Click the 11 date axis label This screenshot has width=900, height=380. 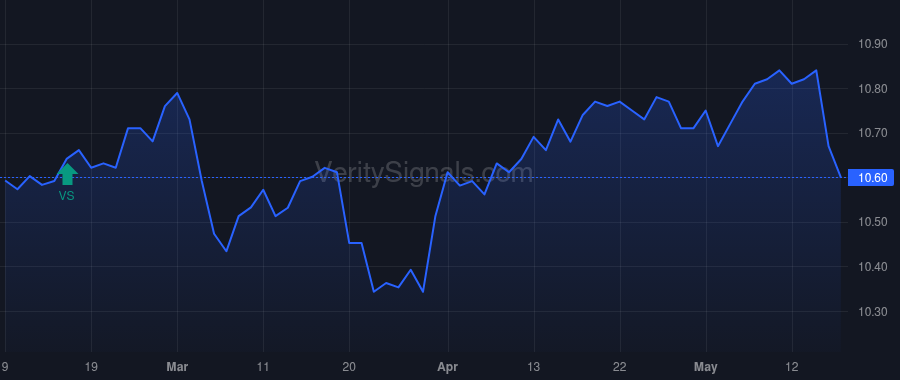tap(263, 367)
